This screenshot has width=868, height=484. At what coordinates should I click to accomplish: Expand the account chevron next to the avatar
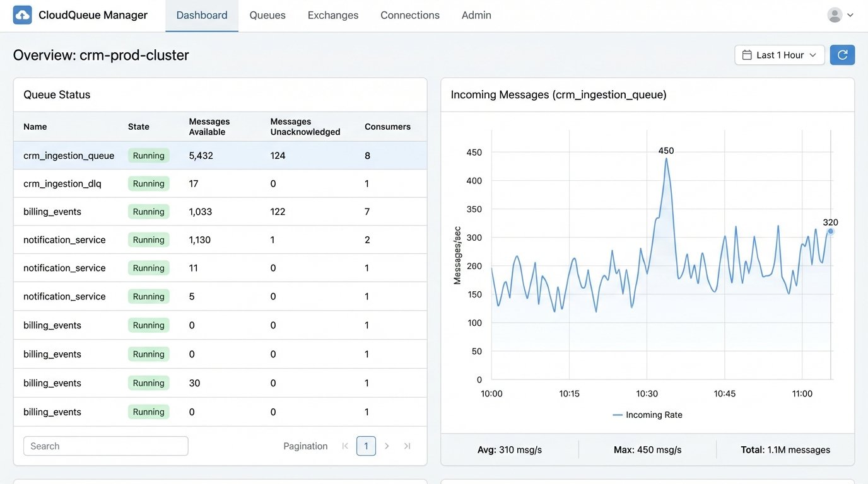tap(850, 15)
